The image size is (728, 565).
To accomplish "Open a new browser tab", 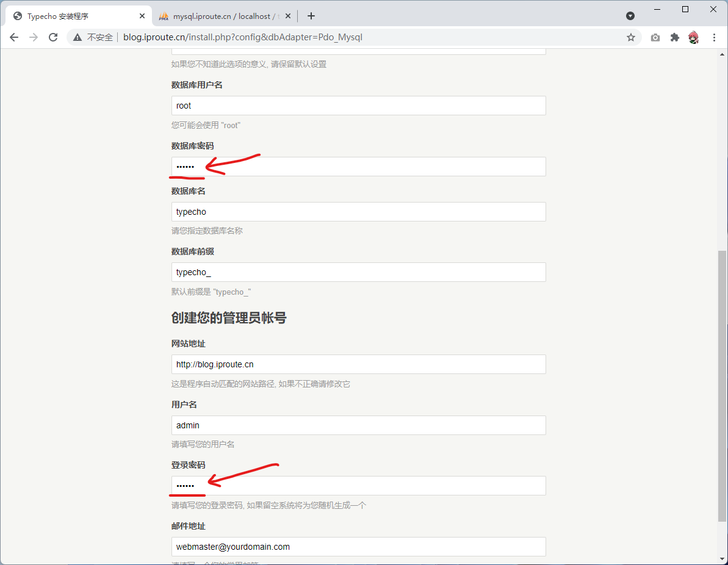I will click(311, 16).
